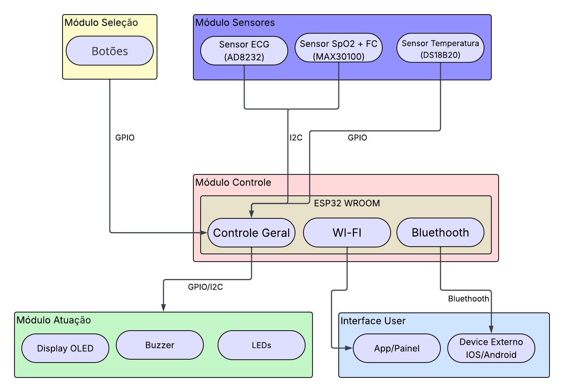Image resolution: width=564 pixels, height=392 pixels.
Task: Select the Botões node
Action: pos(110,51)
